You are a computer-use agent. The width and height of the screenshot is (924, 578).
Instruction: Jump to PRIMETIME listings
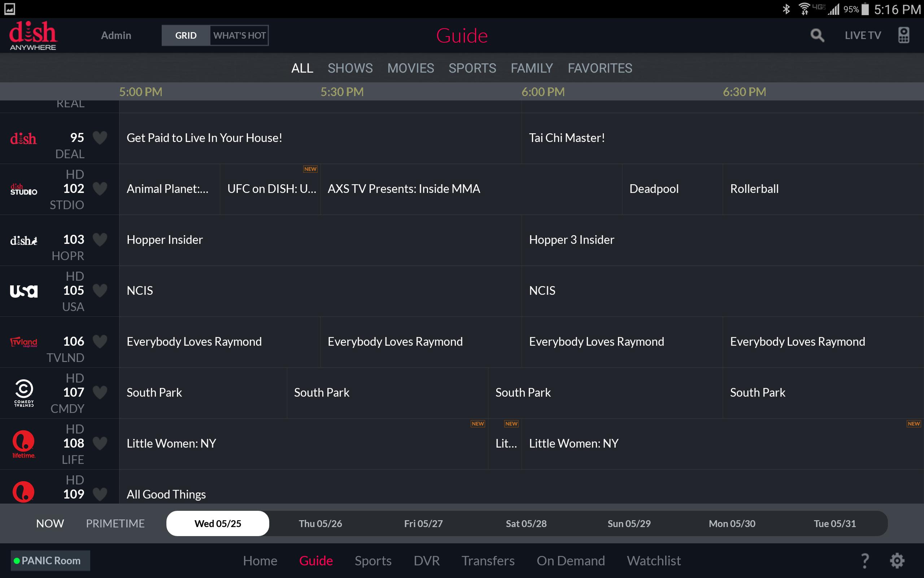click(x=115, y=523)
